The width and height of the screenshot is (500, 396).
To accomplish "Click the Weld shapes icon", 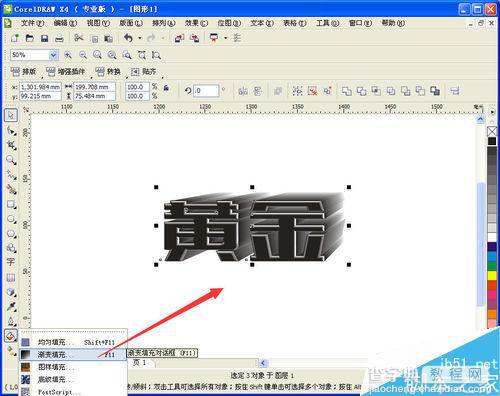I will click(347, 91).
